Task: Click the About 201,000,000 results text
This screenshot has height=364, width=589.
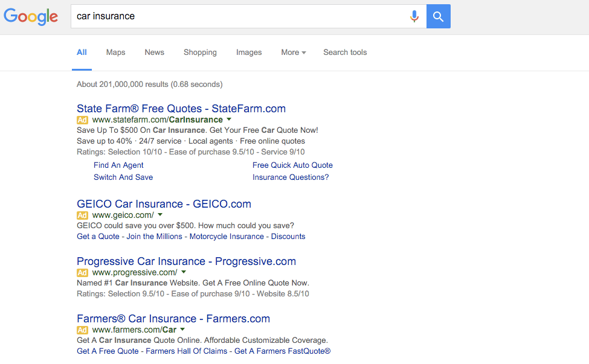Action: 149,85
